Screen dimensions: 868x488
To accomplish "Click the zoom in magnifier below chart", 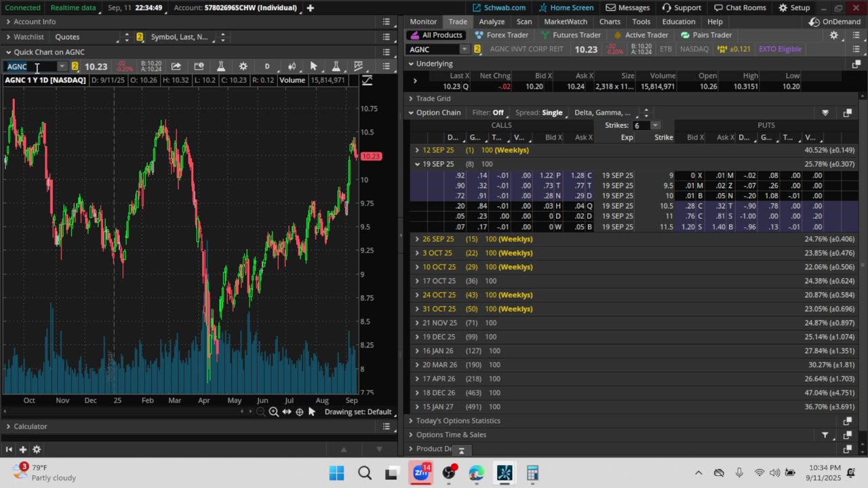I will [273, 411].
